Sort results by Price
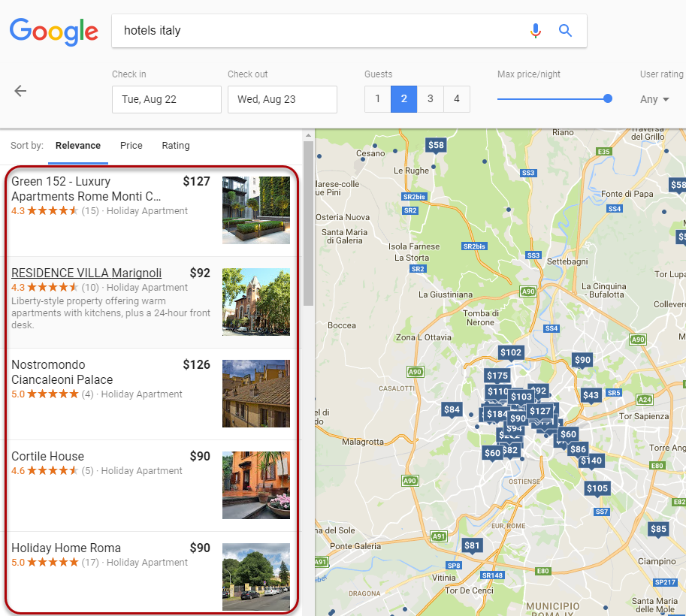 point(131,146)
